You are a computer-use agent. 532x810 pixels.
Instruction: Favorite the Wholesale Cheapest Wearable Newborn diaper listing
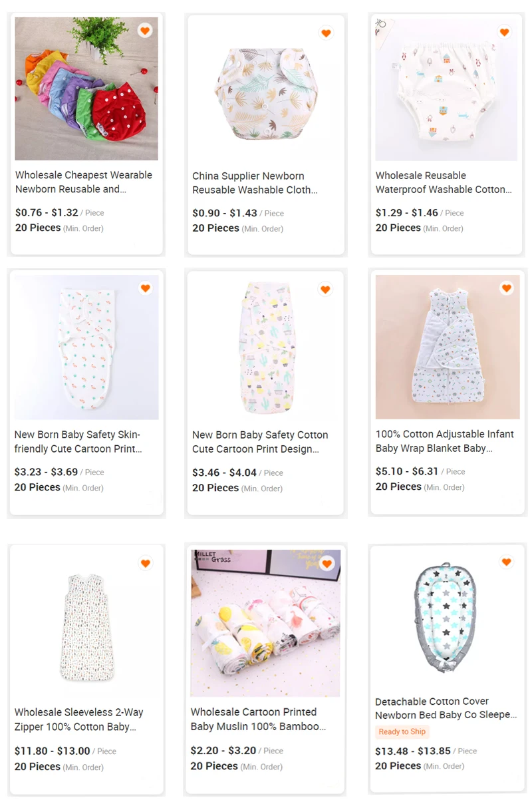[x=145, y=29]
